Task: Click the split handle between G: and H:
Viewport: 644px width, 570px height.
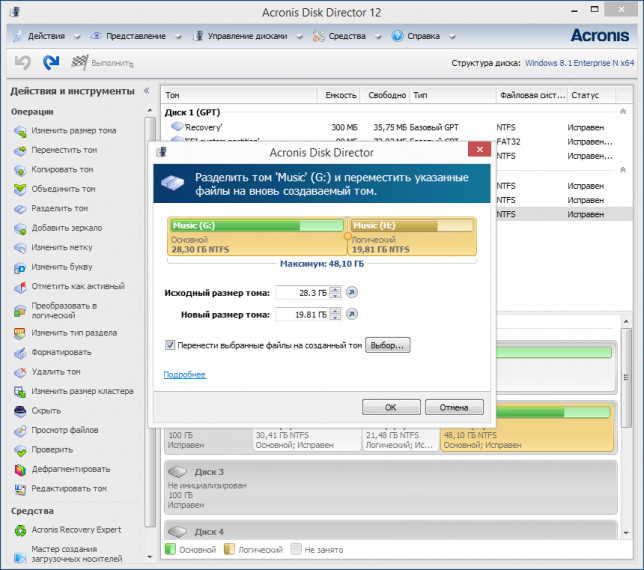Action: point(347,236)
